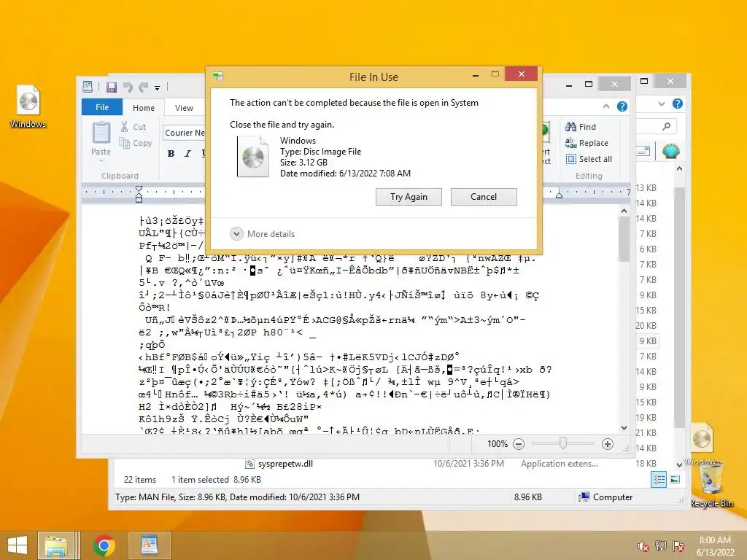Click the 6 KB size entry
The width and height of the screenshot is (747, 560).
[648, 249]
